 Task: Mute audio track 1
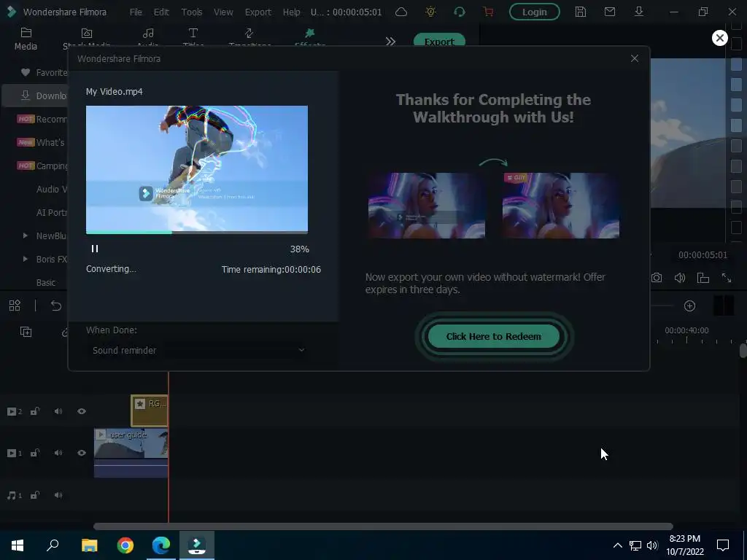tap(58, 495)
